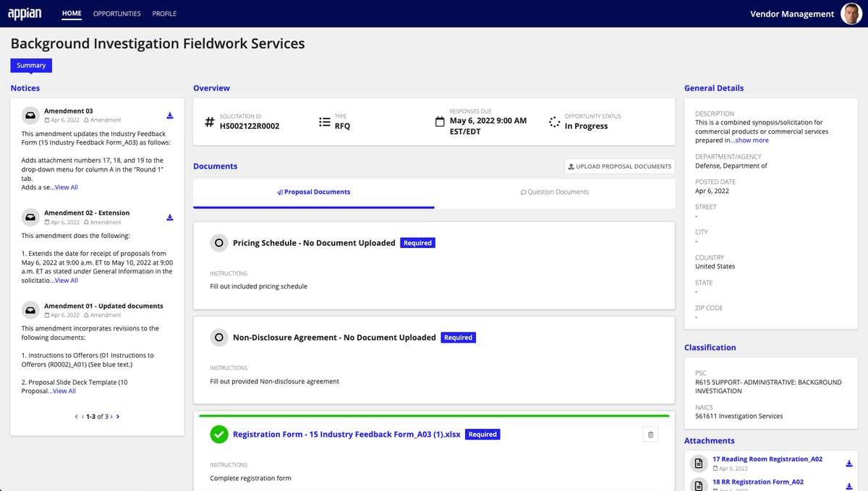
Task: Open the HOME navigation item
Action: [72, 14]
